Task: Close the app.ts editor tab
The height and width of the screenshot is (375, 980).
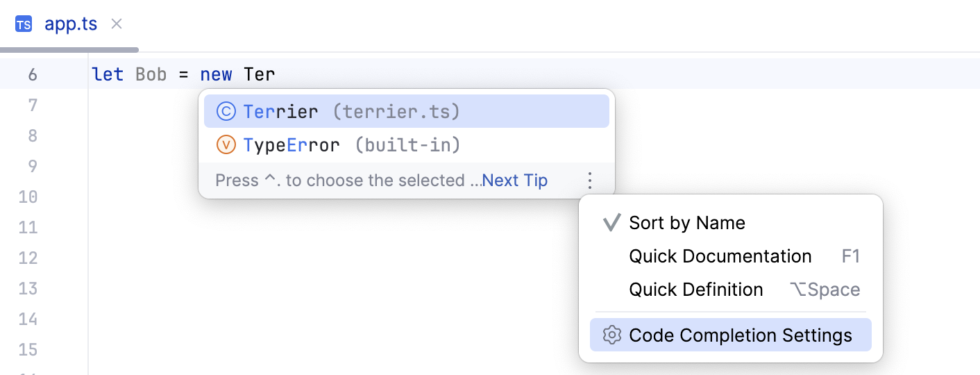Action: 117,24
